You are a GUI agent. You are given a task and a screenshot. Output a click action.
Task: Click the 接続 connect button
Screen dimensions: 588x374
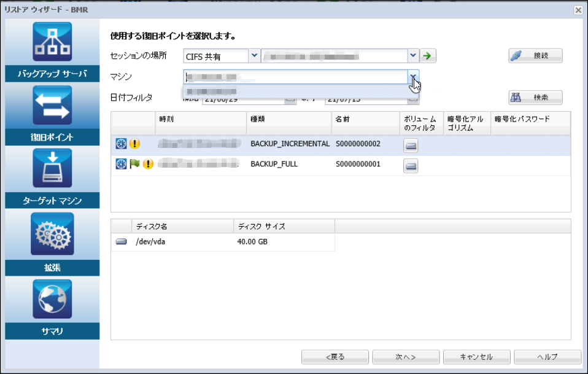click(x=535, y=55)
